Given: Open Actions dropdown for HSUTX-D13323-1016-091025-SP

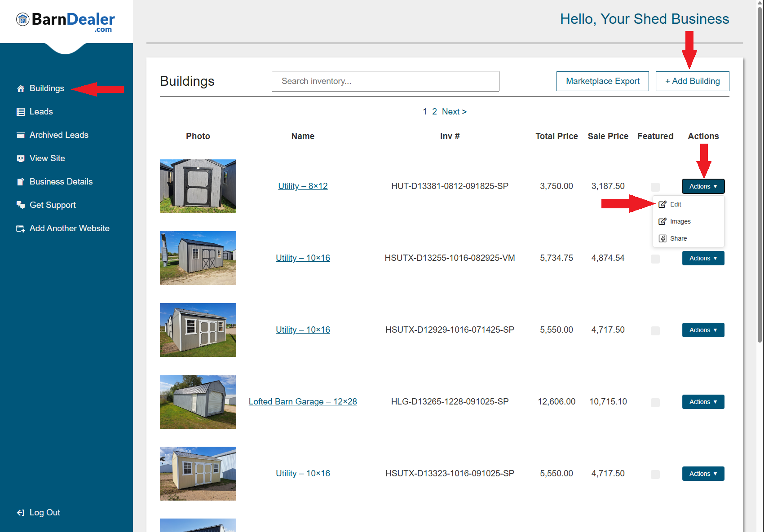Looking at the screenshot, I should point(703,474).
